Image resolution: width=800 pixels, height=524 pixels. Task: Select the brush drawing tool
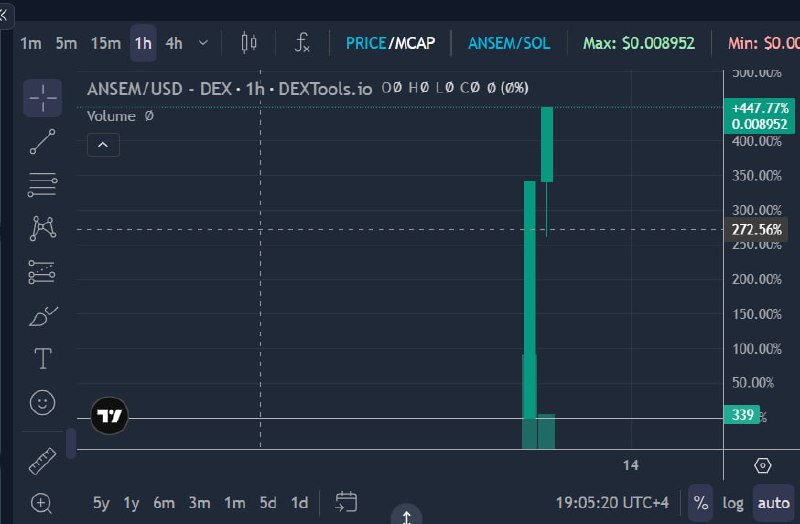tap(43, 316)
